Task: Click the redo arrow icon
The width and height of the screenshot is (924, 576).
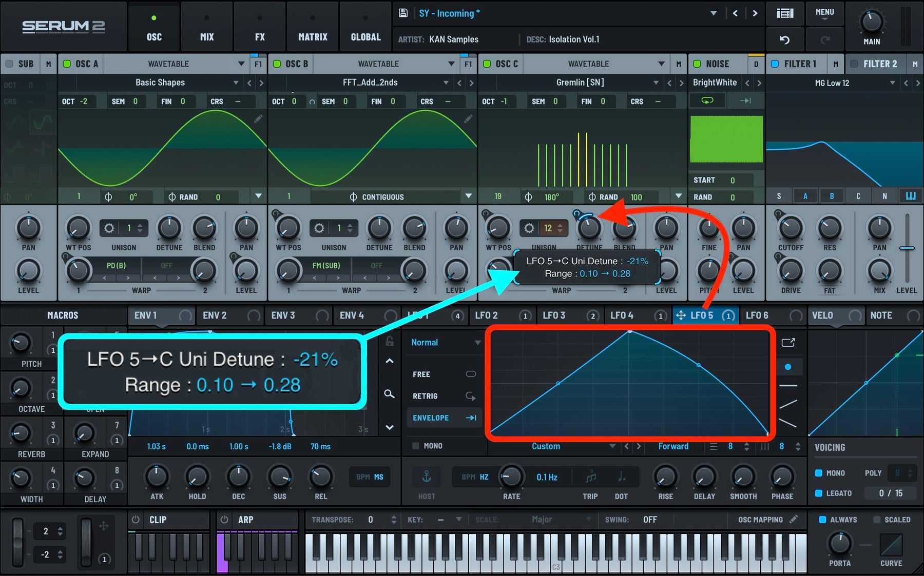Action: tap(825, 39)
